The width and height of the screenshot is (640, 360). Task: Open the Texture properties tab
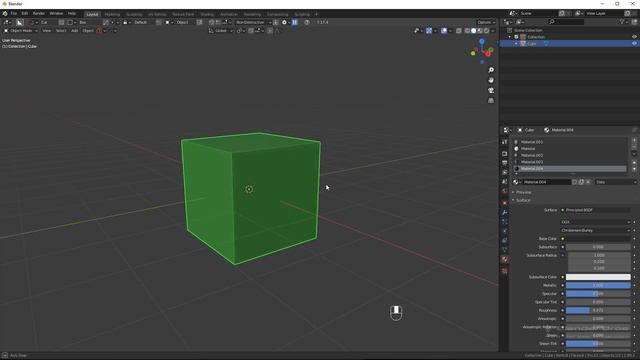(504, 271)
